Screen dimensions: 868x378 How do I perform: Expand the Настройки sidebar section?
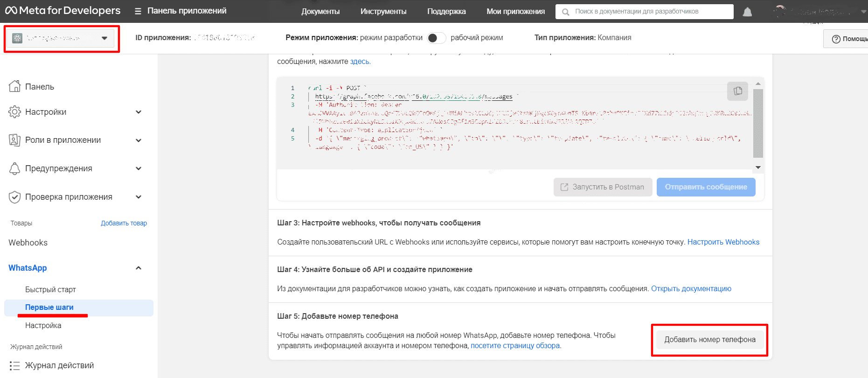139,112
